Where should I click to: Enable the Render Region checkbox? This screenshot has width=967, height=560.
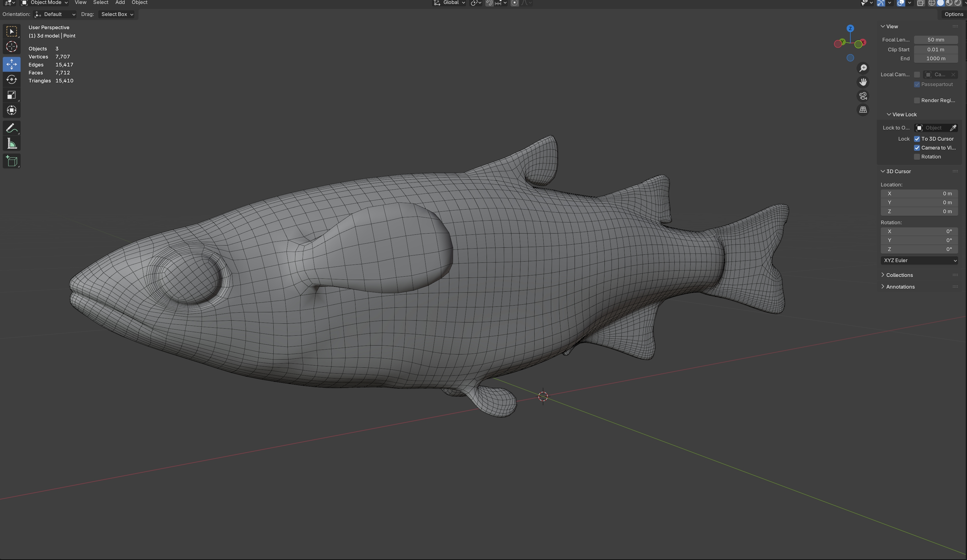(917, 101)
